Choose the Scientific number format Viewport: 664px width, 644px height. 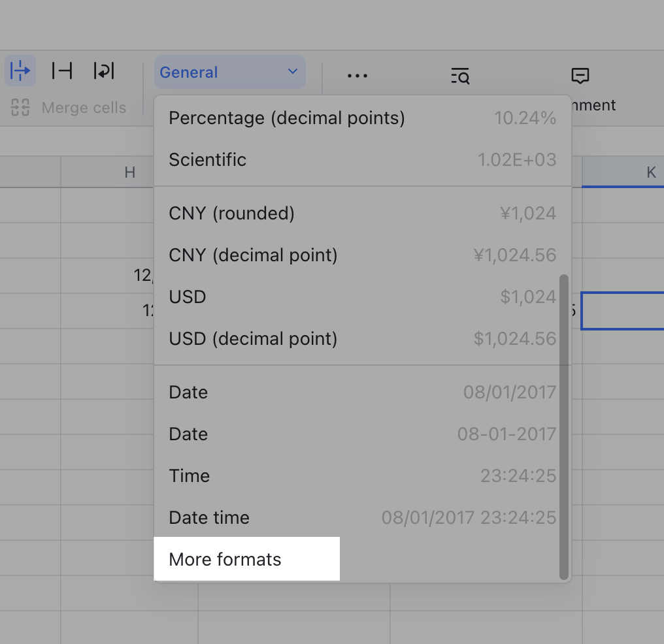point(207,159)
